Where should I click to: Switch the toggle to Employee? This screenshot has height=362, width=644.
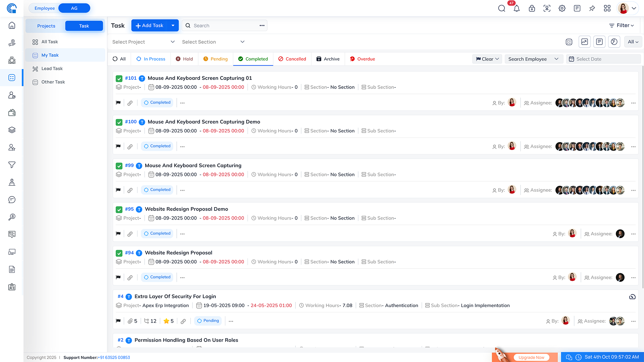click(45, 8)
